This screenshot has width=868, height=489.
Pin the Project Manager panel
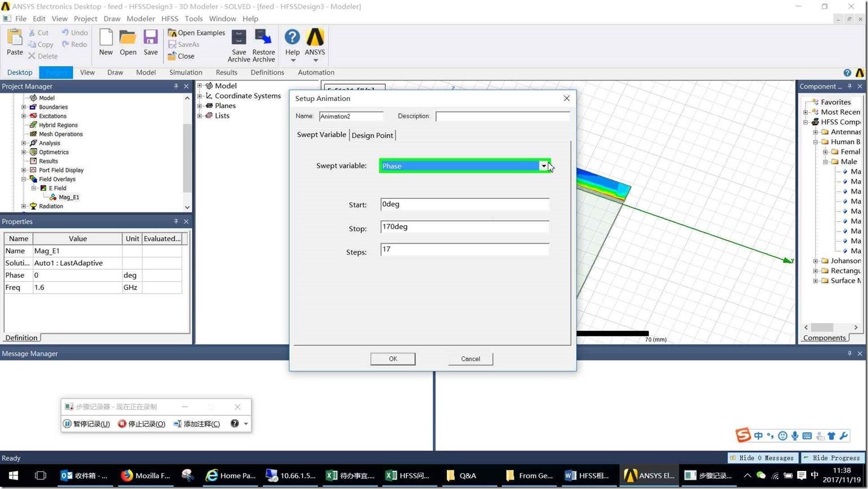pyautogui.click(x=176, y=86)
